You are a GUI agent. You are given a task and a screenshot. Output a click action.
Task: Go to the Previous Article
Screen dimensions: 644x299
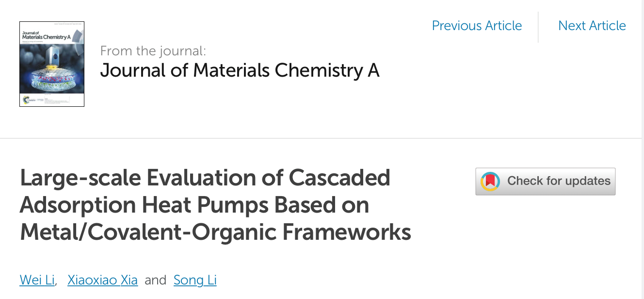477,26
